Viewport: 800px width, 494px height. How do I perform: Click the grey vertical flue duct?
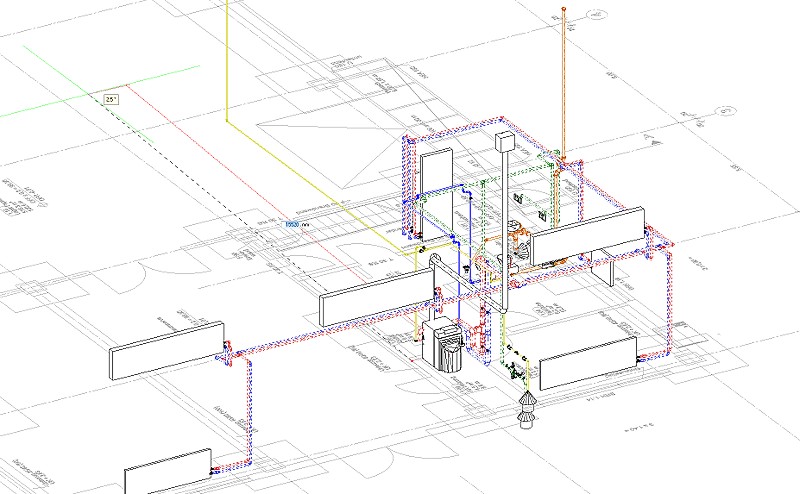pyautogui.click(x=507, y=230)
